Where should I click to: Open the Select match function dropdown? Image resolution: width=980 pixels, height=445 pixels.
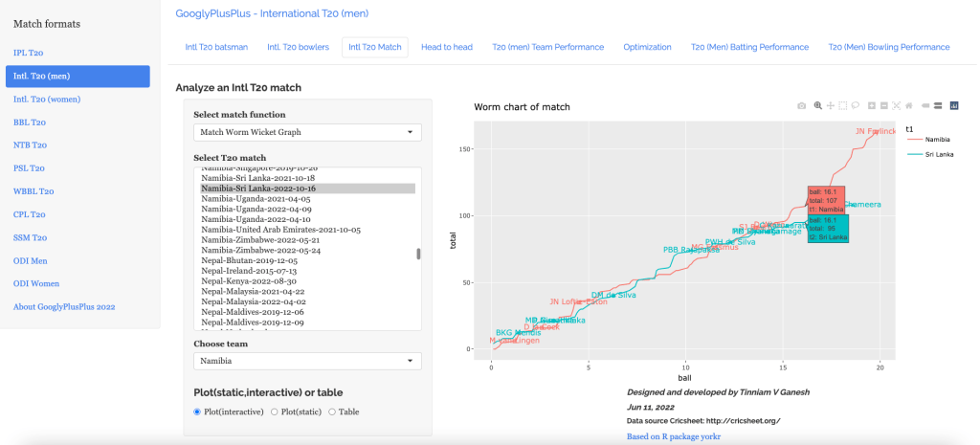click(x=307, y=132)
